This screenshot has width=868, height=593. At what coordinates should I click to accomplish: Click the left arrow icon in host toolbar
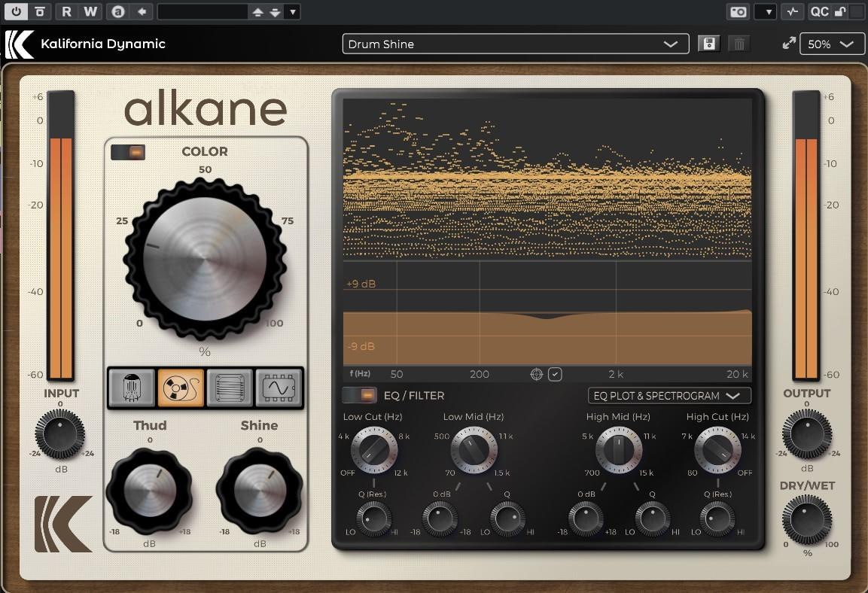(x=142, y=11)
